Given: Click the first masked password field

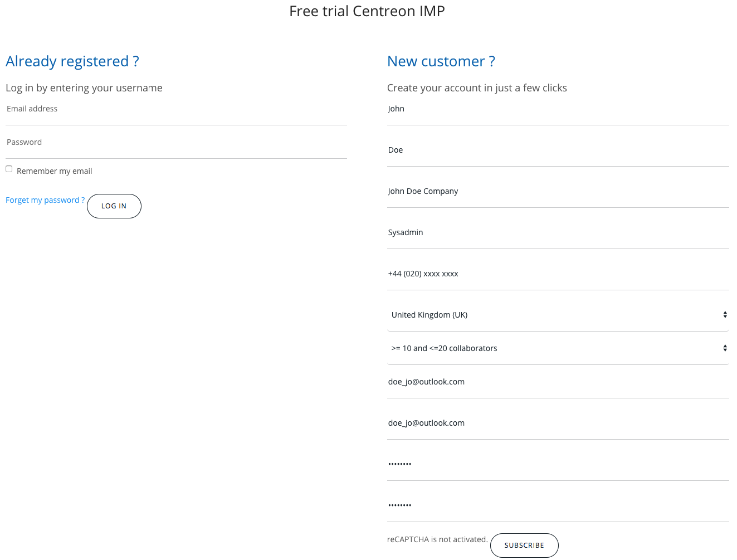Looking at the screenshot, I should [x=558, y=465].
